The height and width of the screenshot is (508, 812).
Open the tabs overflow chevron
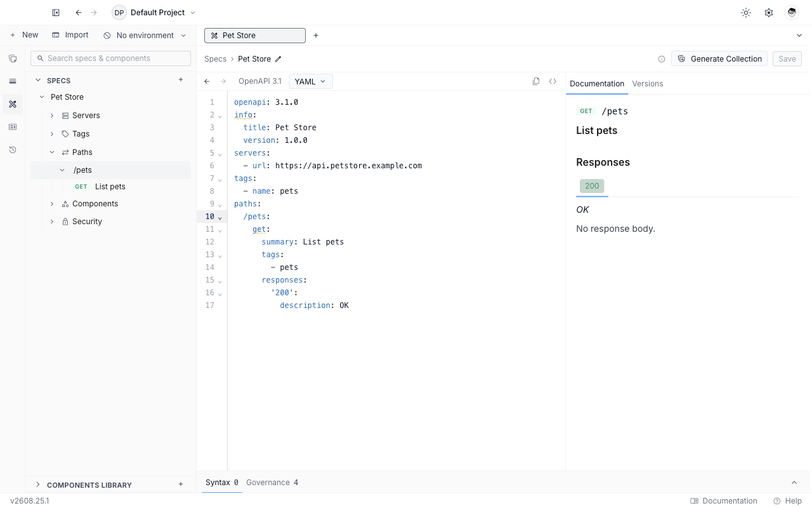click(x=799, y=36)
